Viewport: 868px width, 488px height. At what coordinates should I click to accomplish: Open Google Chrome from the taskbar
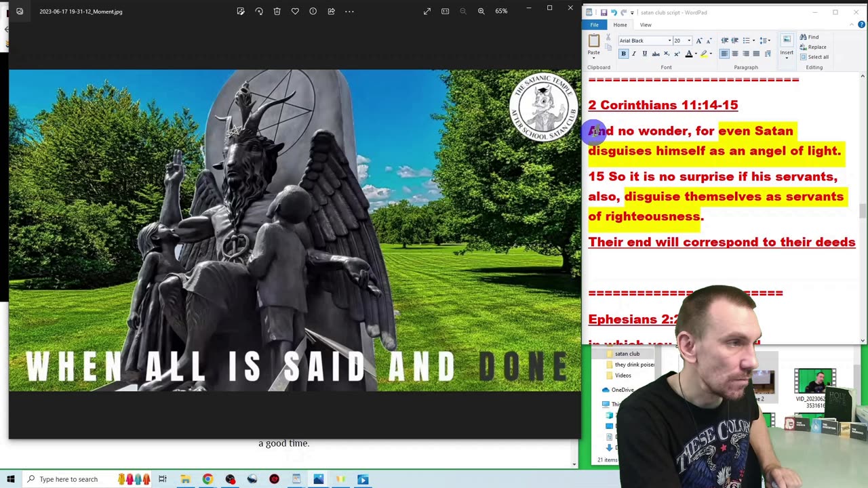click(208, 479)
